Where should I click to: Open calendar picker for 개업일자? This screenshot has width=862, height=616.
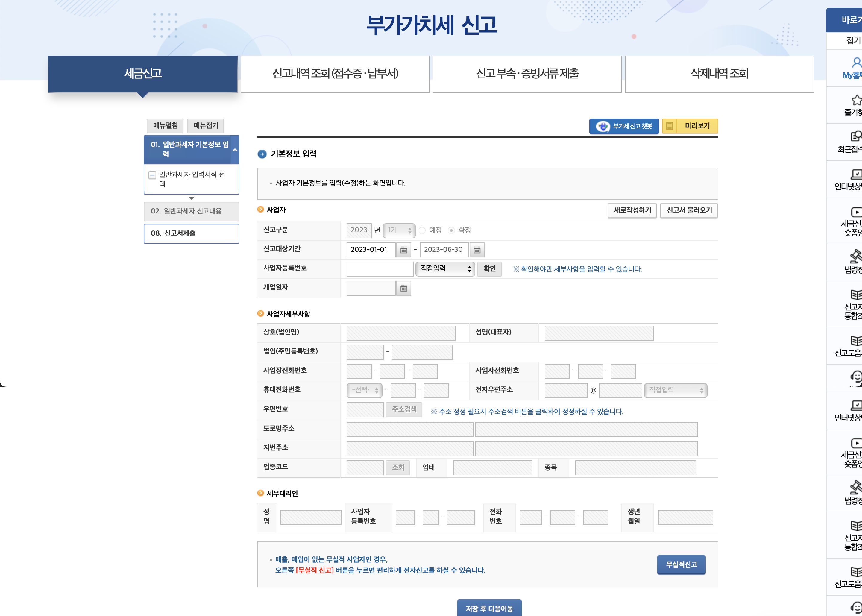[403, 289]
